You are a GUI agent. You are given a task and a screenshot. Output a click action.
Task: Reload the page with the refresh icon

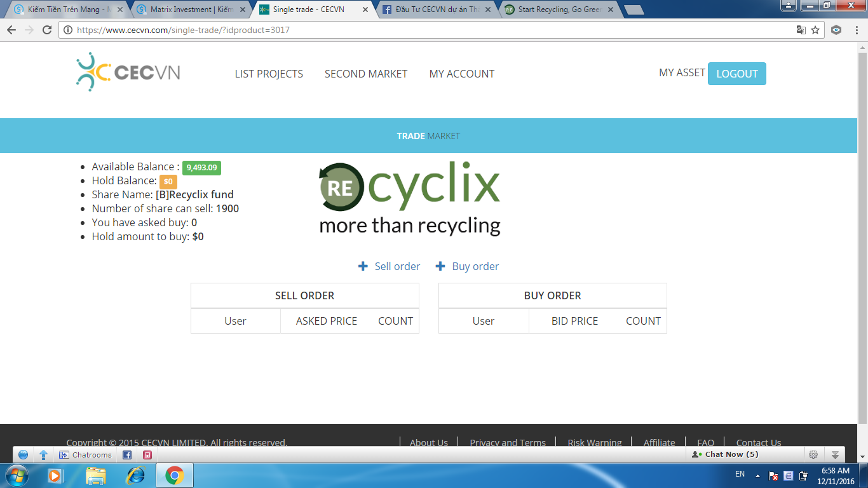[x=46, y=30]
